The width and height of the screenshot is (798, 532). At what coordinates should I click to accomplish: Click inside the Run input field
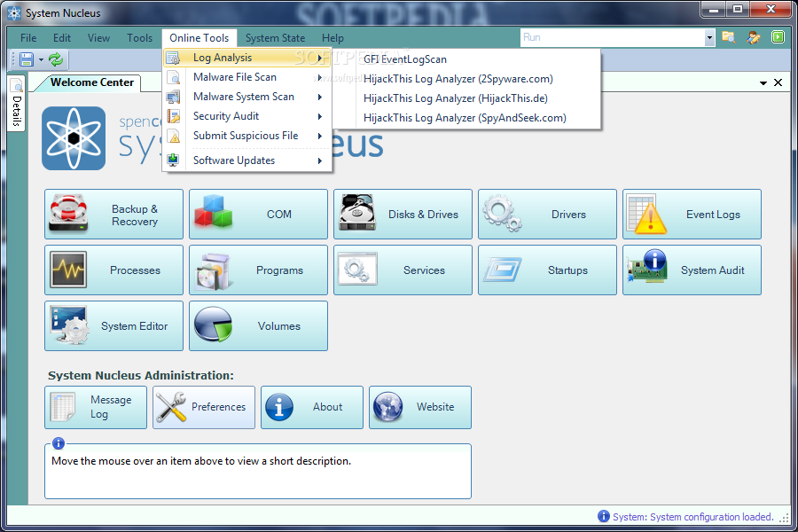(x=613, y=37)
